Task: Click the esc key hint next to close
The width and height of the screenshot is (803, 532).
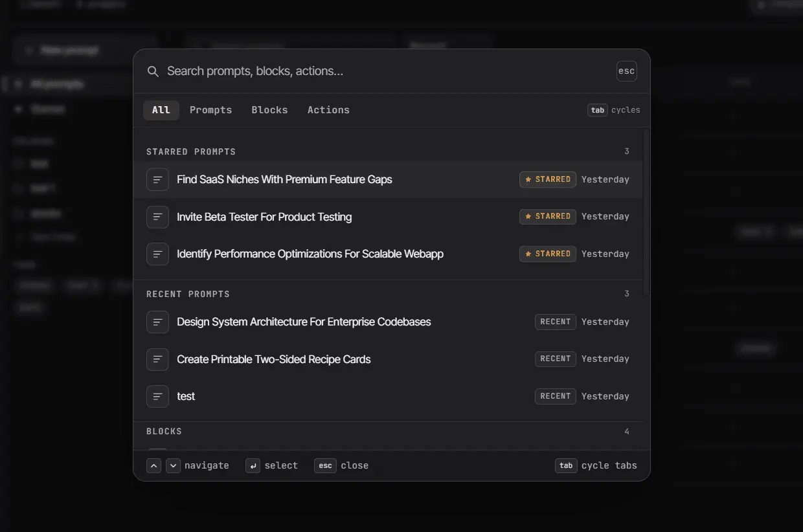Action: (325, 465)
